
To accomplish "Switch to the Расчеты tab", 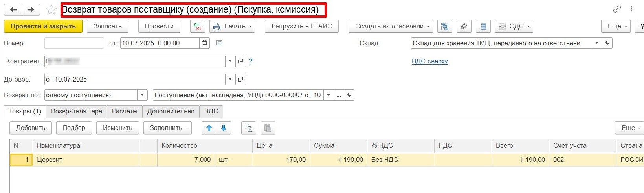I will coord(125,111).
